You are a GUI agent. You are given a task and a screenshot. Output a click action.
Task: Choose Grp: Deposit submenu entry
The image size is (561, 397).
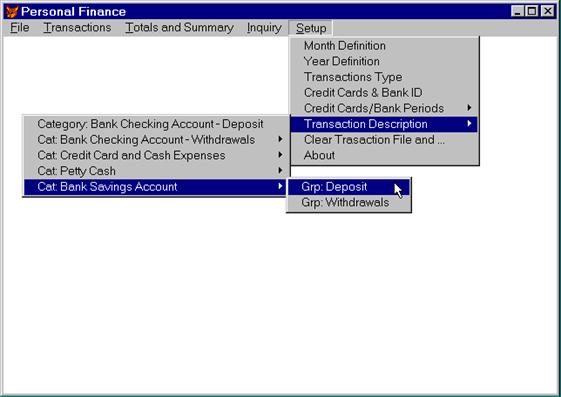point(349,187)
